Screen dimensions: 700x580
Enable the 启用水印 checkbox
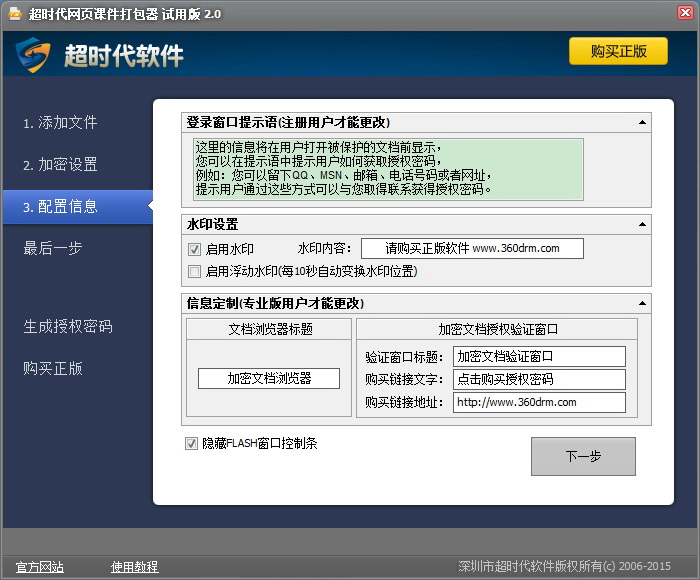194,249
